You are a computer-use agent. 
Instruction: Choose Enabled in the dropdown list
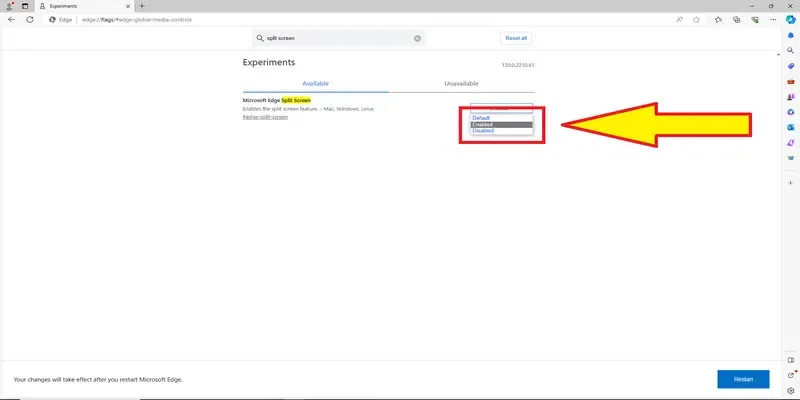tap(502, 124)
